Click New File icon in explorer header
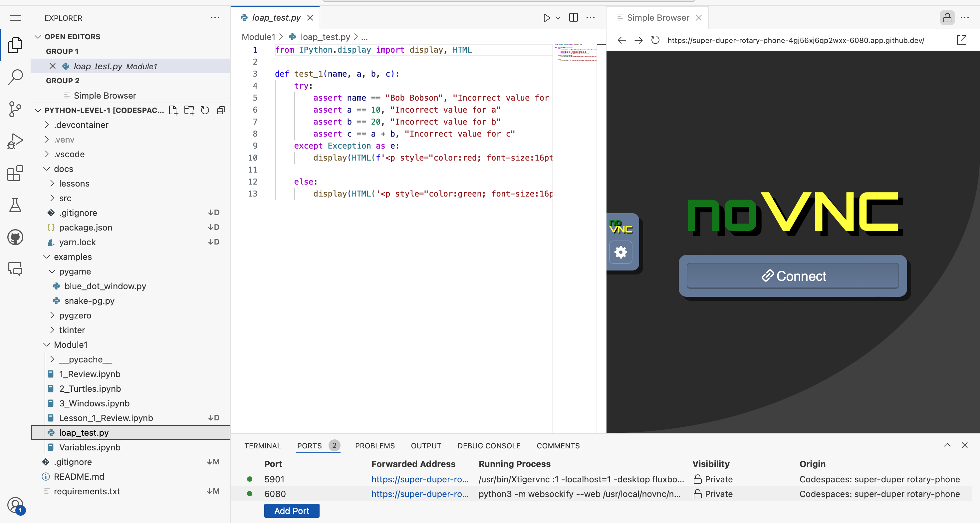The height and width of the screenshot is (523, 980). click(173, 110)
